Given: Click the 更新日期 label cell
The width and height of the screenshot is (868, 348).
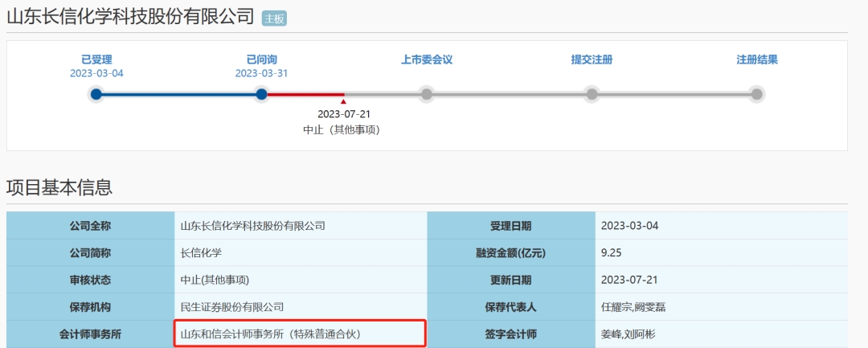Looking at the screenshot, I should (511, 280).
